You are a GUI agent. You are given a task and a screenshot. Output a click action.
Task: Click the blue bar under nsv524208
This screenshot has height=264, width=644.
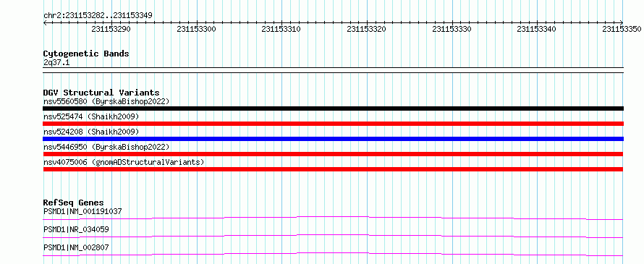point(333,139)
